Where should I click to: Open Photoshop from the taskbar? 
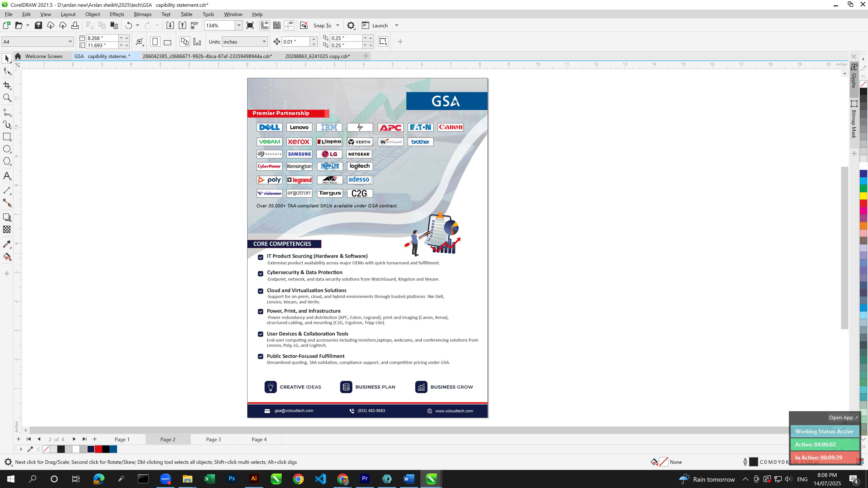231,479
